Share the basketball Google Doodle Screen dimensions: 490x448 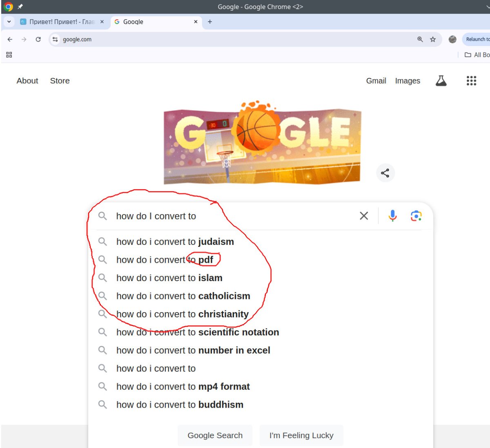click(385, 173)
